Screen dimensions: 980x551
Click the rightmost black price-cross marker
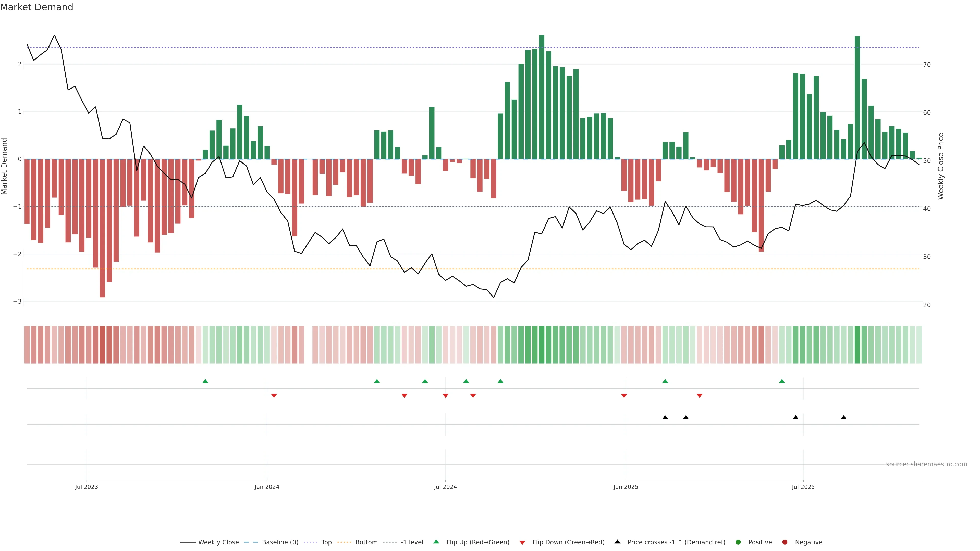[843, 418]
